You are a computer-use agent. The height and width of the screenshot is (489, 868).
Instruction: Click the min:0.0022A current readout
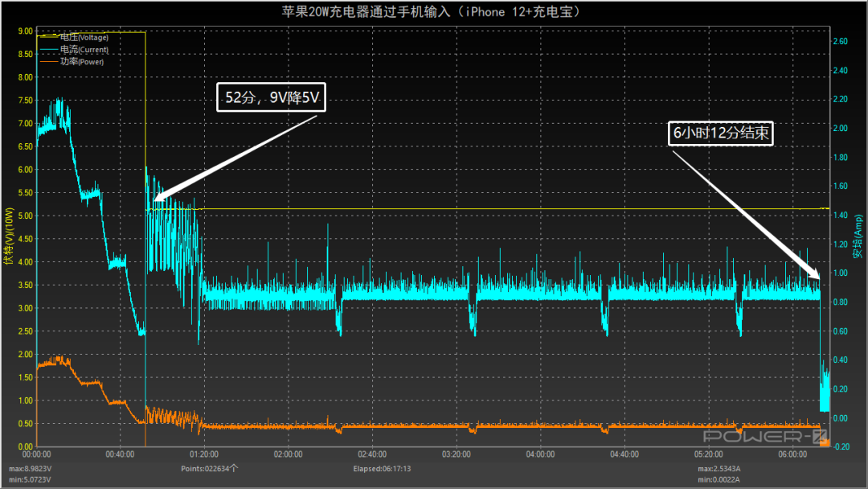click(719, 479)
